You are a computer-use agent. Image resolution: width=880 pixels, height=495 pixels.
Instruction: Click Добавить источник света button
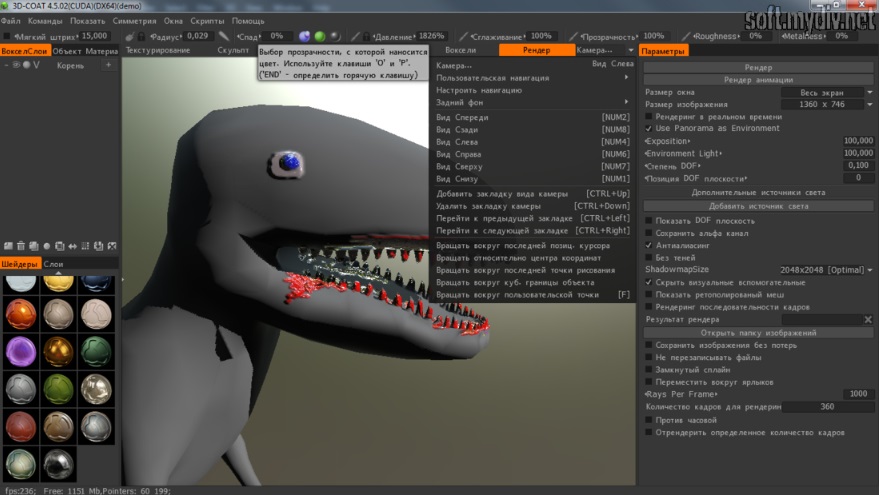pos(758,205)
